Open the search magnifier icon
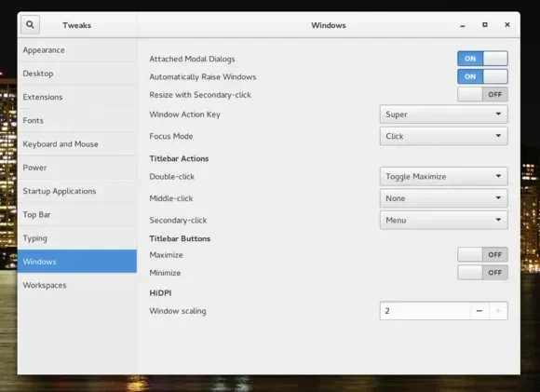Image resolution: width=540 pixels, height=392 pixels. [30, 25]
